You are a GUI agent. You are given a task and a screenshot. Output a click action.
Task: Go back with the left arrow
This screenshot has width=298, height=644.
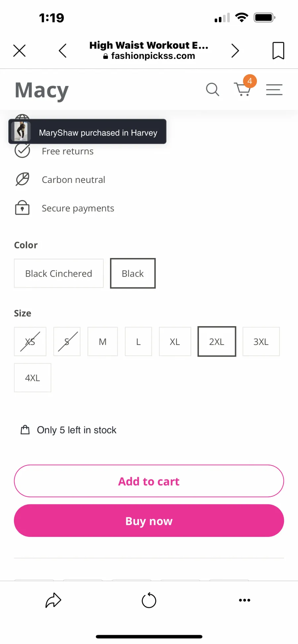(x=63, y=51)
